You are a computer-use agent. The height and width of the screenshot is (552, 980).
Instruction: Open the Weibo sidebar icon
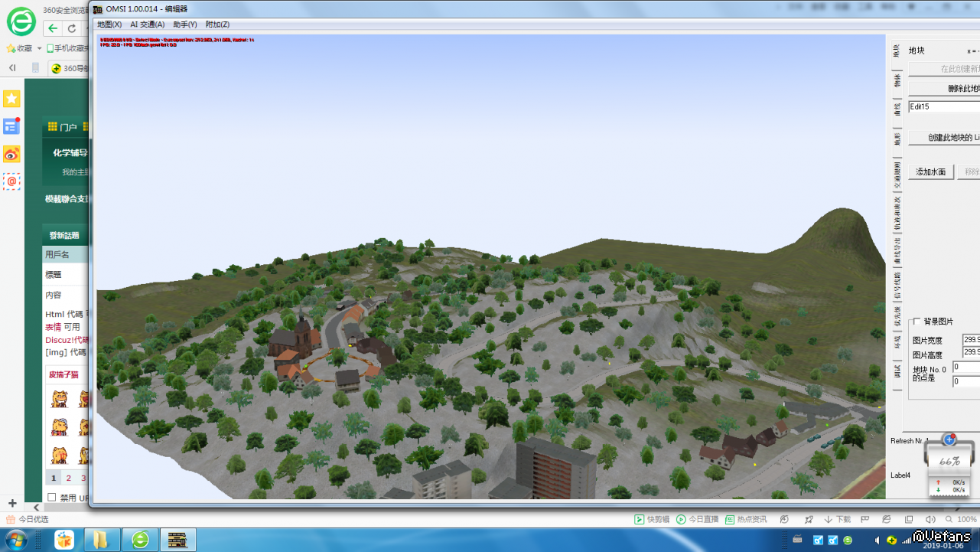11,154
